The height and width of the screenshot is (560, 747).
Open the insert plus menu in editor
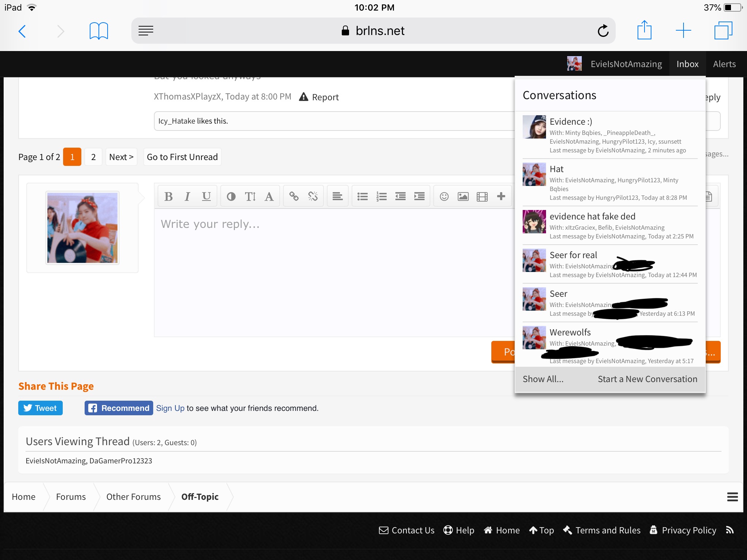click(x=501, y=197)
